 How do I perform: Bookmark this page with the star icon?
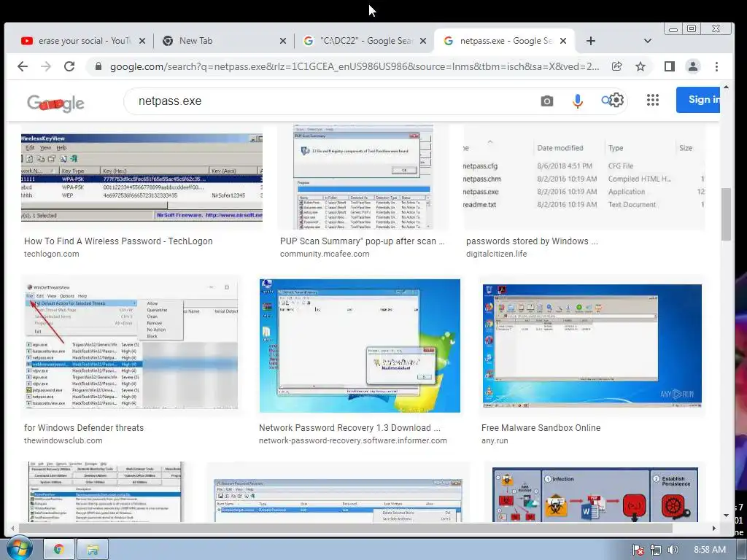point(640,66)
